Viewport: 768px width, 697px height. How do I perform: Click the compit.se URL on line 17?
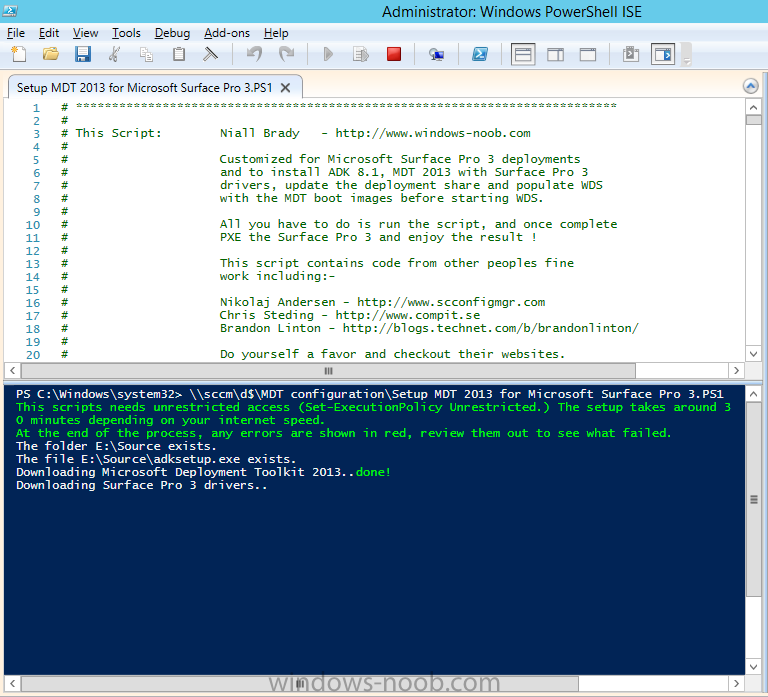pos(408,315)
